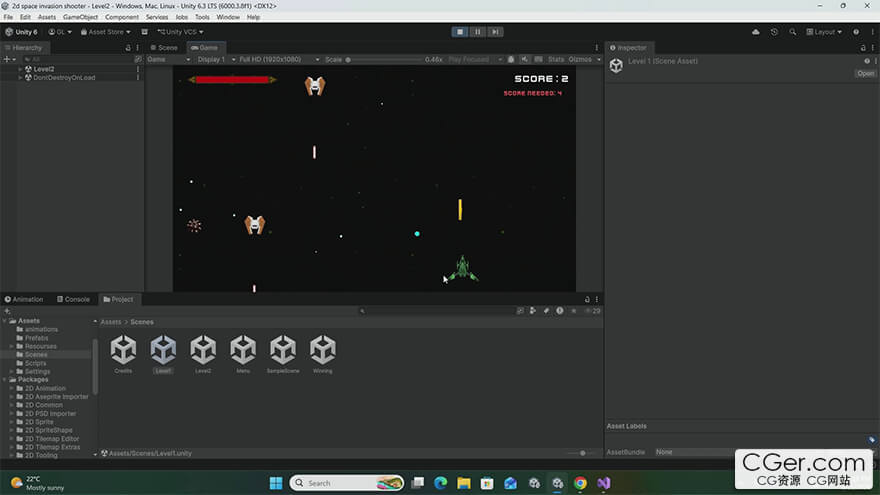Click the add object plus dropdown in the Hierarchy
Image resolution: width=880 pixels, height=495 pixels.
point(10,59)
